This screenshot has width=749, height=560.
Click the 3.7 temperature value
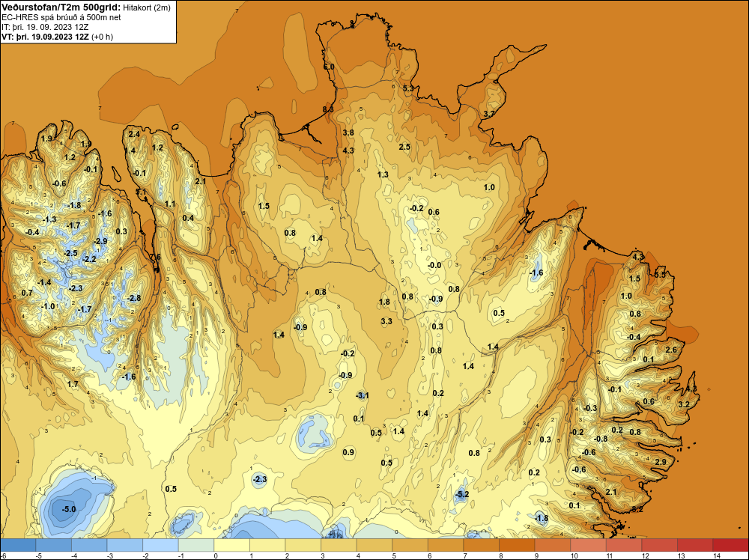click(489, 114)
